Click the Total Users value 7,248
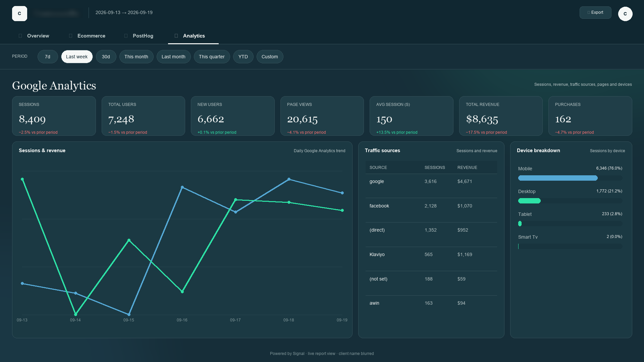The width and height of the screenshot is (644, 362). 121,119
